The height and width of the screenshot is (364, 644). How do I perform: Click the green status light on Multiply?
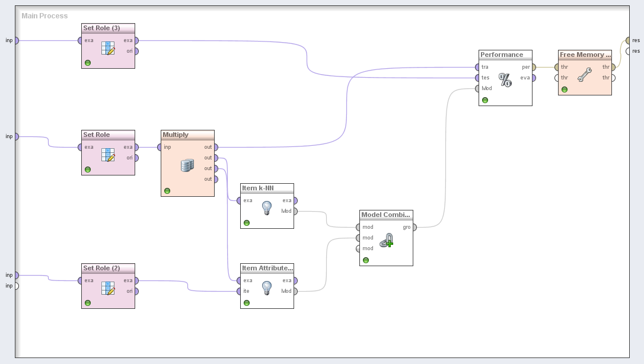tap(167, 191)
